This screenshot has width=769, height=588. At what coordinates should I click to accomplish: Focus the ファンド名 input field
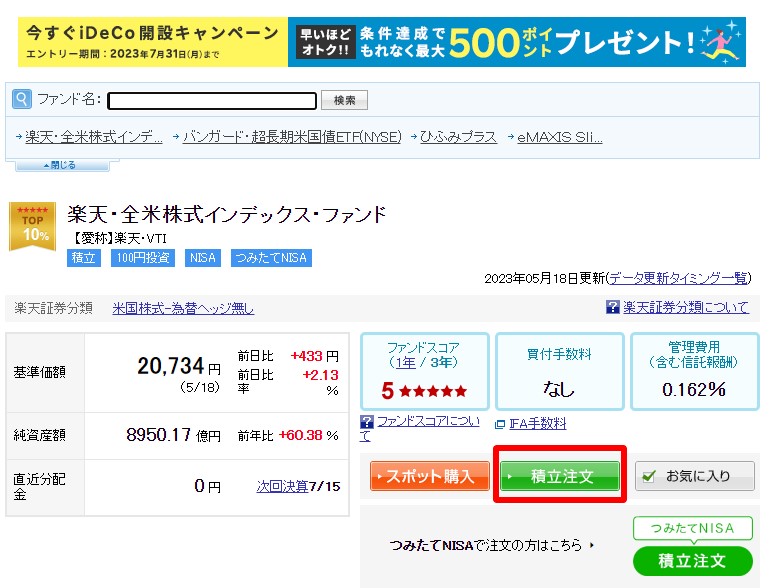(x=212, y=101)
